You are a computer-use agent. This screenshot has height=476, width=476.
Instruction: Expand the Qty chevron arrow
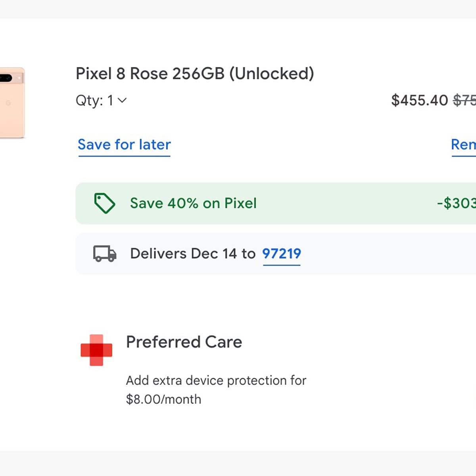coord(122,100)
